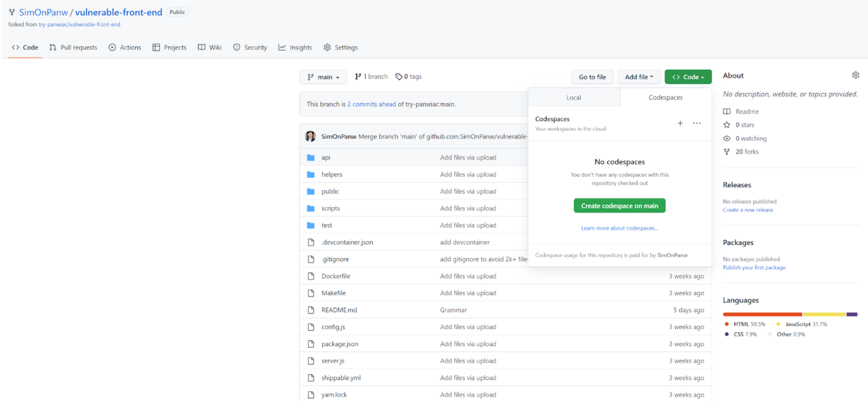Image resolution: width=868 pixels, height=401 pixels.
Task: Click the tag icon beside 0 tags
Action: [x=399, y=77]
